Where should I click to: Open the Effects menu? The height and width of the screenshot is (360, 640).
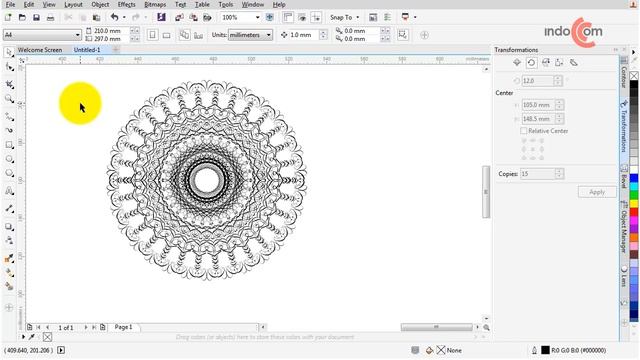(x=127, y=4)
